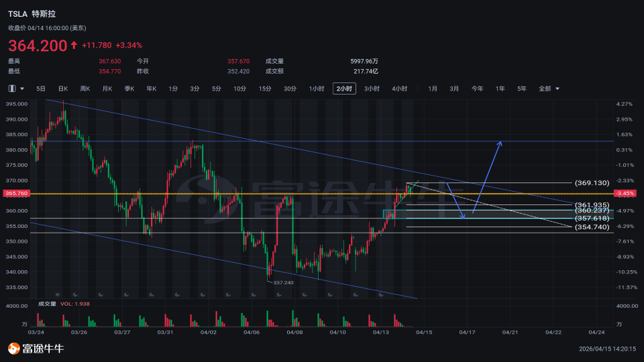The width and height of the screenshot is (644, 362).
Task: Click the 2026/04/15 14:20:15 timestamp
Action: pyautogui.click(x=608, y=349)
